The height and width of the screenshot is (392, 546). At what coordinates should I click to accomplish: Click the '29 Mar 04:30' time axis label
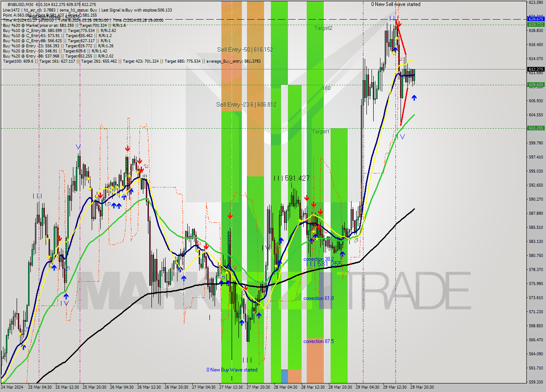(x=367, y=387)
